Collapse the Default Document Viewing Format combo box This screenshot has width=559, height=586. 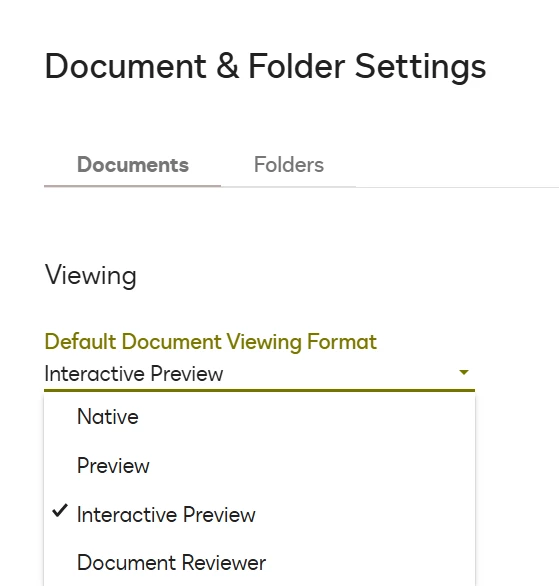pos(259,374)
